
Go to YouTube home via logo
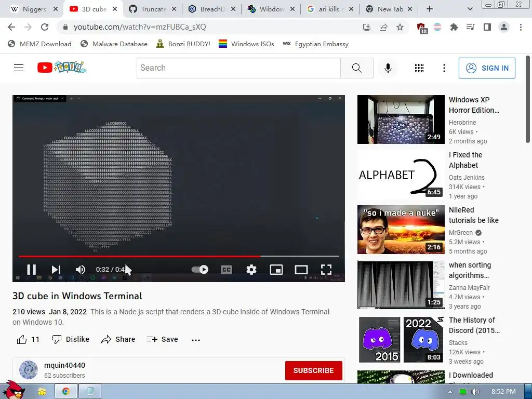coord(62,68)
